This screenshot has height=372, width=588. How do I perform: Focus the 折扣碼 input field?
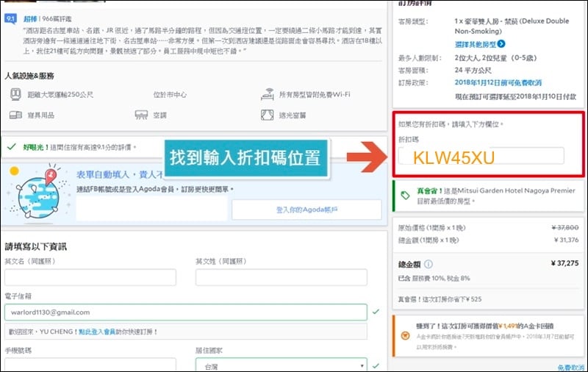pyautogui.click(x=481, y=156)
